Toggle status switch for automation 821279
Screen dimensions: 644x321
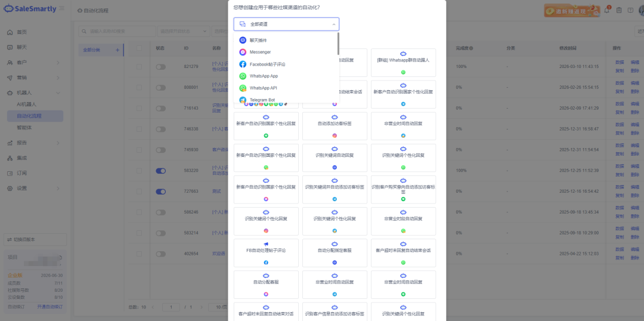(x=160, y=67)
